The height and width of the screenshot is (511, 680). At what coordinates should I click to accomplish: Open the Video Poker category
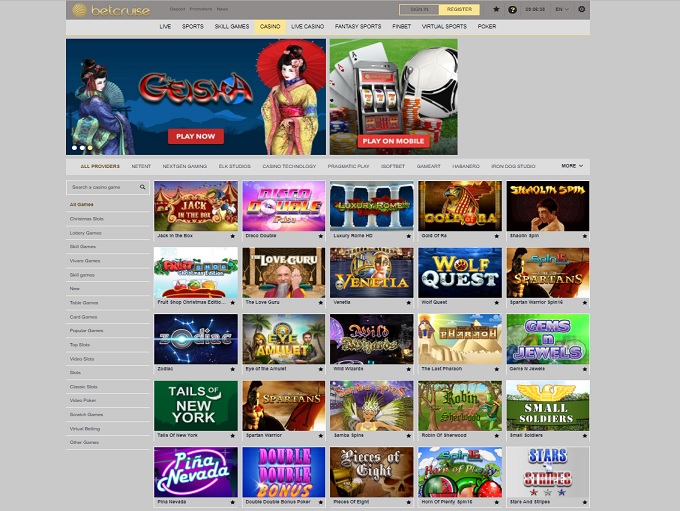click(84, 401)
